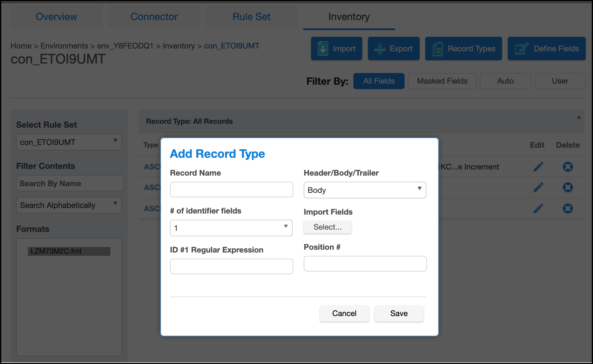The height and width of the screenshot is (364, 593).
Task: Switch to the Connector tab
Action: point(154,17)
